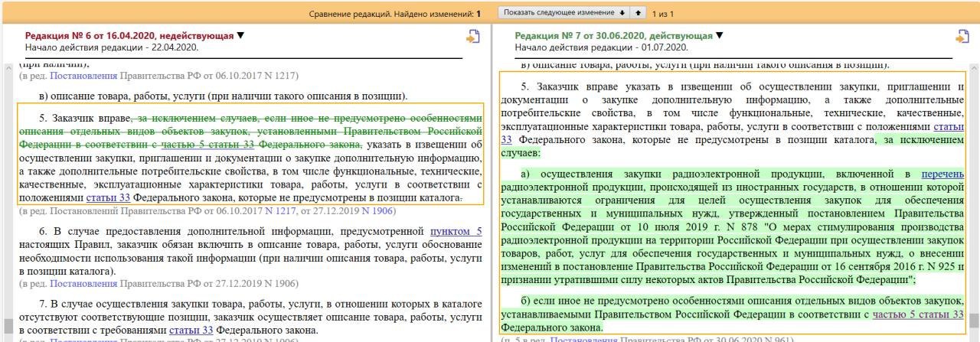Open 'статьи 33' link in left paragraph 5
The width and height of the screenshot is (980, 342).
106,197
